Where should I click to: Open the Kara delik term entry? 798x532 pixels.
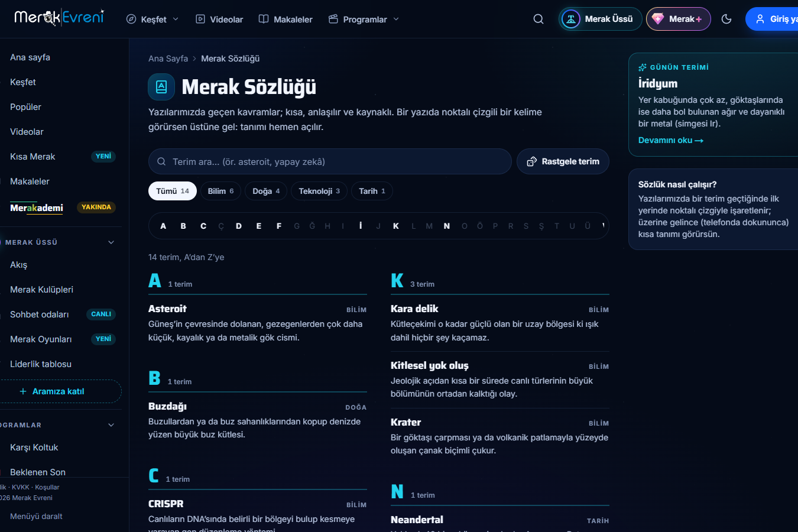tap(414, 309)
